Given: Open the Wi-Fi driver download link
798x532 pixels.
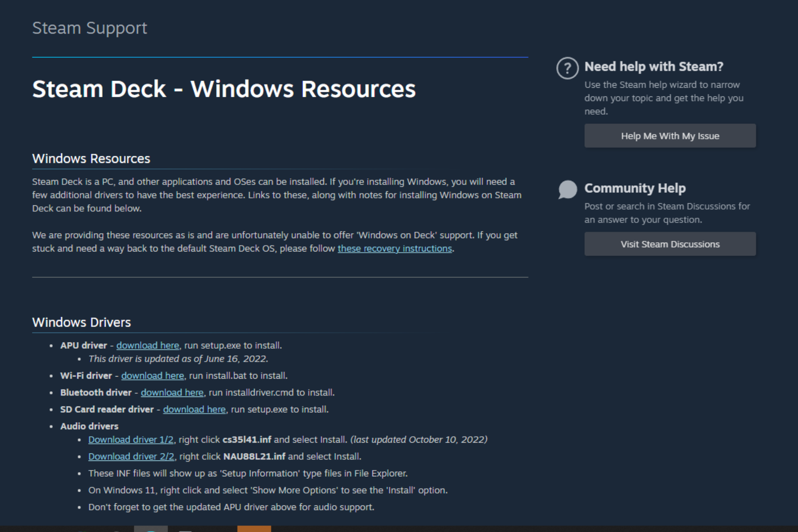Looking at the screenshot, I should [x=153, y=376].
